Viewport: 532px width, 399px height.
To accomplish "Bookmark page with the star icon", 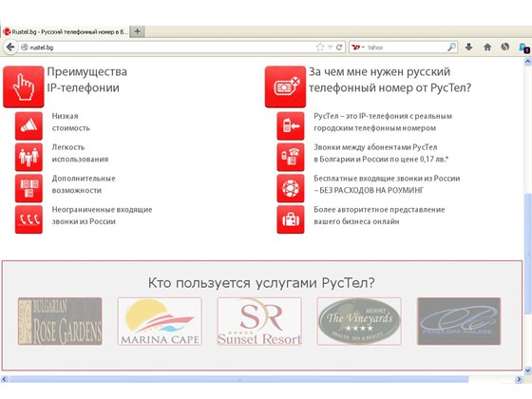I will 320,47.
